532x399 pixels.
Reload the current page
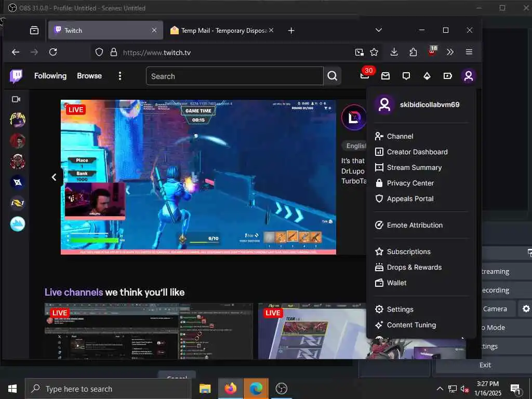[53, 52]
